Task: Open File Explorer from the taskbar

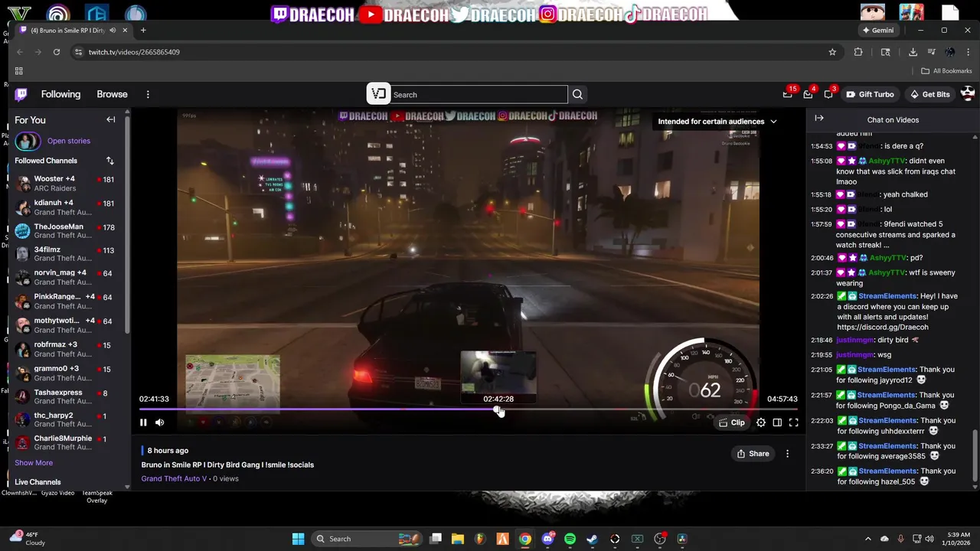Action: click(458, 539)
